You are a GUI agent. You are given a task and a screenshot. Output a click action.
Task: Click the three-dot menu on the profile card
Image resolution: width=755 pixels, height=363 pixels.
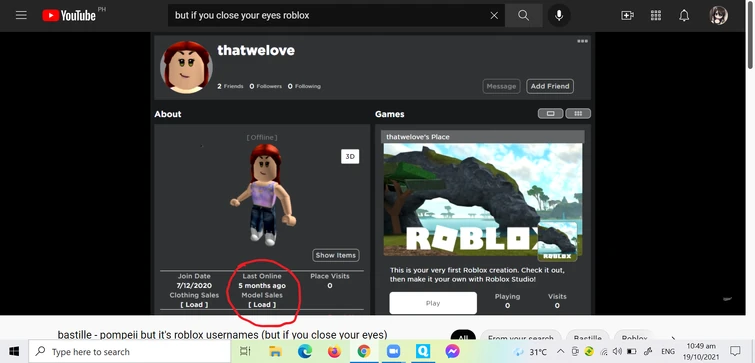click(583, 41)
